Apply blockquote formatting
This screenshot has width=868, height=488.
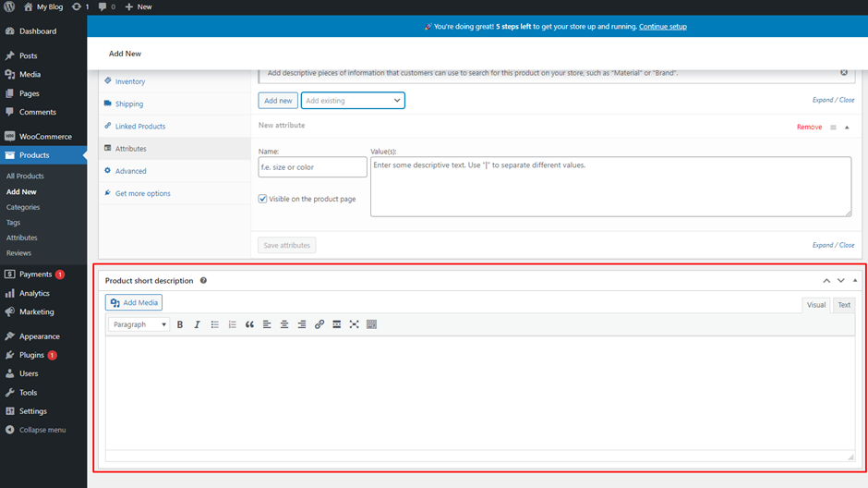[249, 324]
